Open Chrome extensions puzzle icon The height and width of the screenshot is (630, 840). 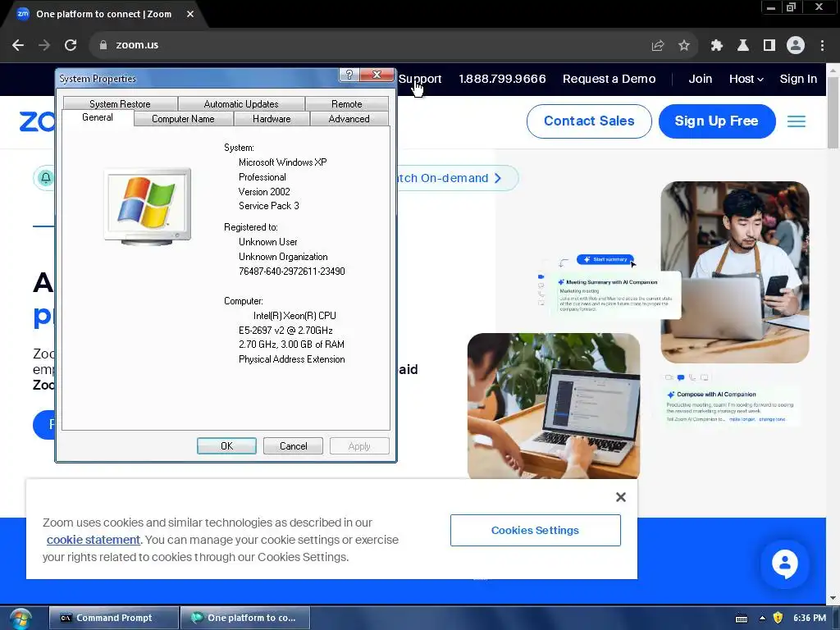(716, 46)
